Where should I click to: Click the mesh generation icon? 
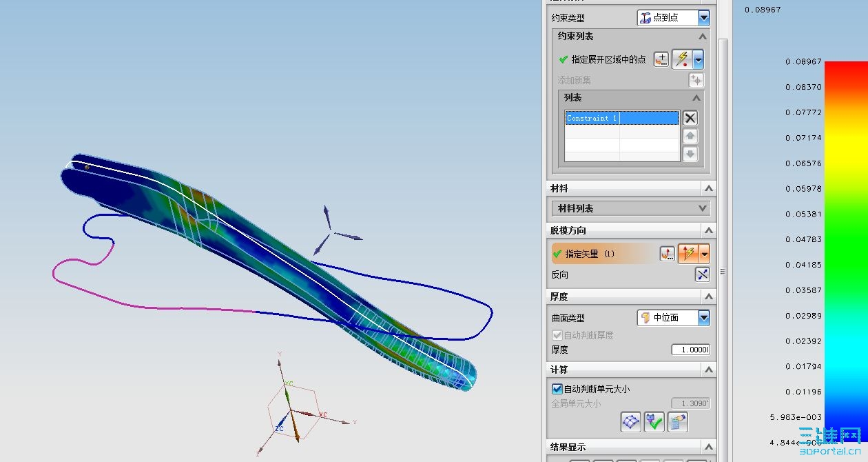[630, 422]
